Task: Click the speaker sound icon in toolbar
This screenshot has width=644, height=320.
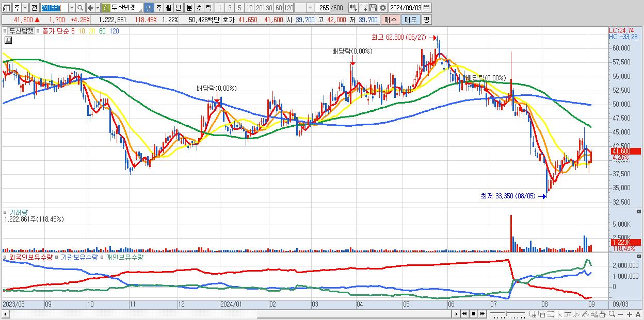Action: 90,8
